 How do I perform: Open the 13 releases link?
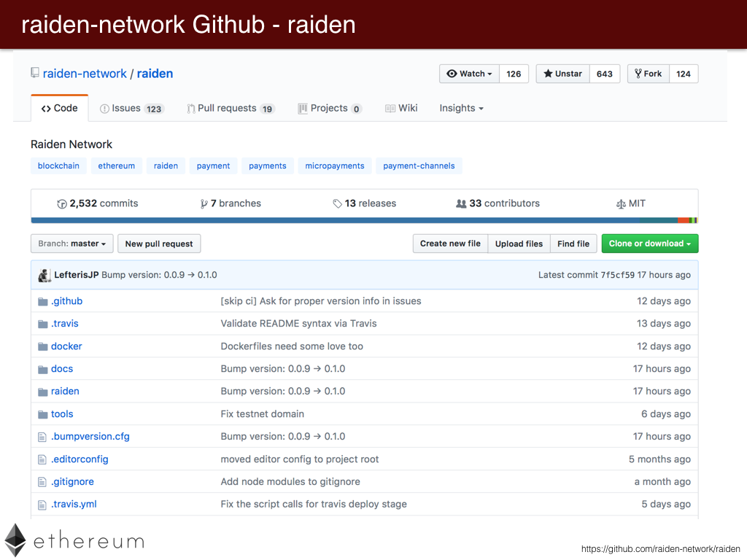pos(365,203)
